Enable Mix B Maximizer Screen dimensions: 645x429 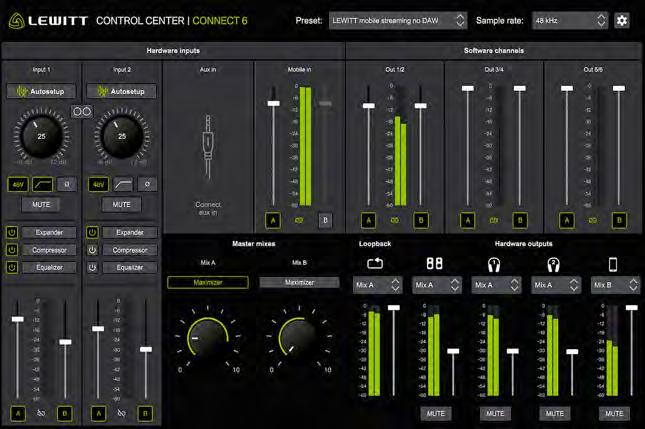pyautogui.click(x=299, y=283)
